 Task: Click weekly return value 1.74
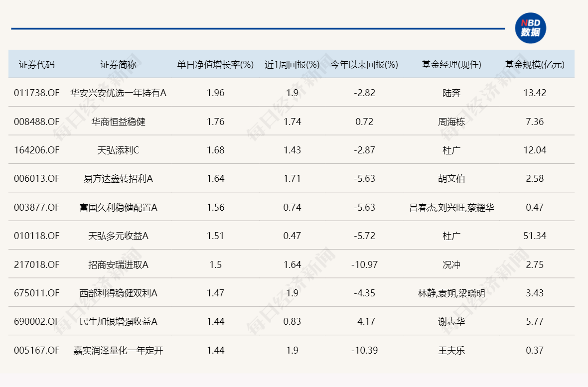(x=292, y=122)
